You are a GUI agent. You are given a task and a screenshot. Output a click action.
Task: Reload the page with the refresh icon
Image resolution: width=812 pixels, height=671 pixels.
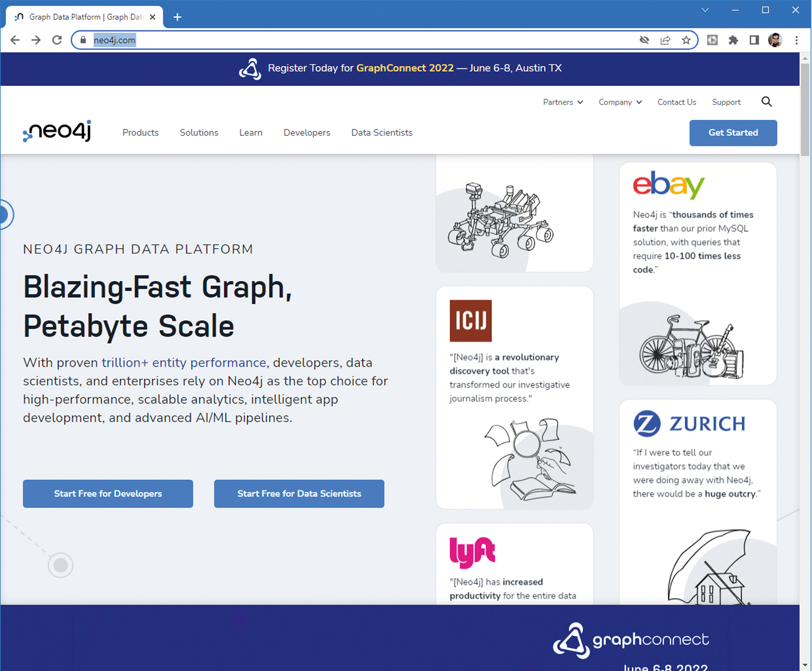coord(57,40)
